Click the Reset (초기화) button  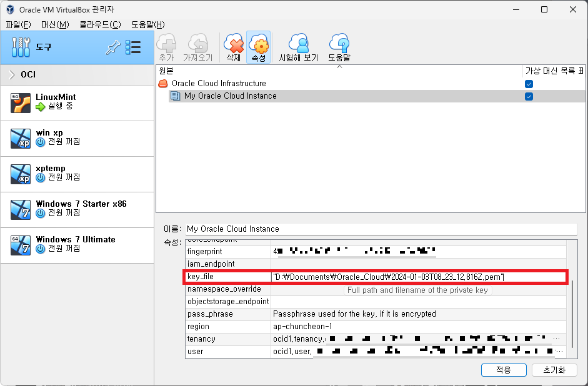coord(554,370)
